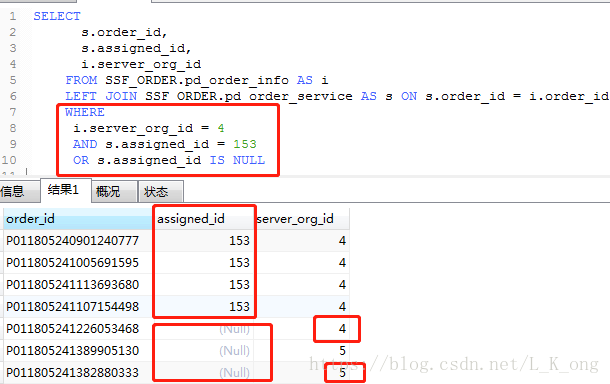Sort by the order_id column header
This screenshot has width=610, height=384.
(78, 219)
